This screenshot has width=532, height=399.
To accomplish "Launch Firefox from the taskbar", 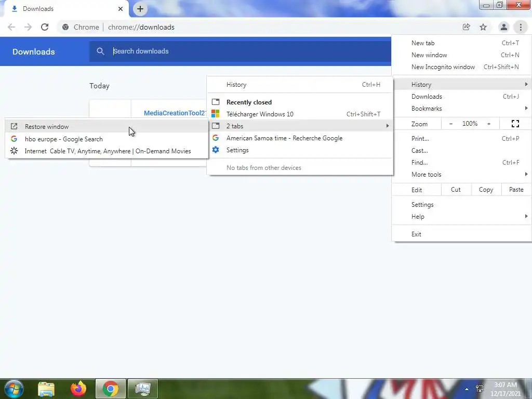I will (78, 389).
